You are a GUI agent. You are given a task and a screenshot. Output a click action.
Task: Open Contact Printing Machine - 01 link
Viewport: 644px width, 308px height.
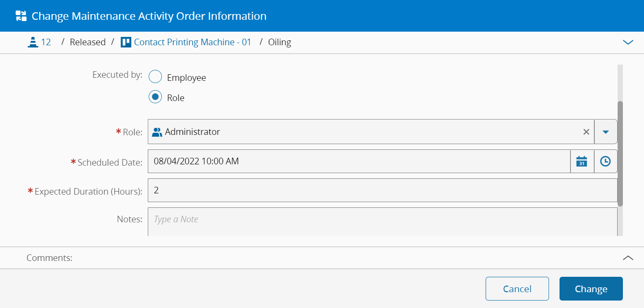[192, 42]
